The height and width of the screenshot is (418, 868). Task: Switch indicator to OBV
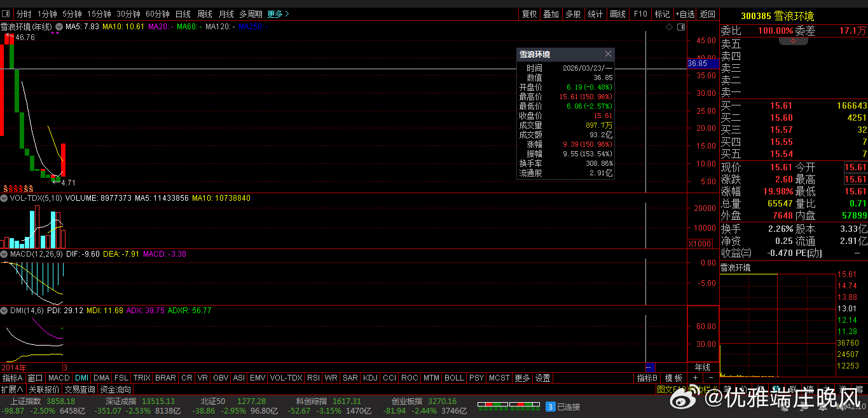pos(221,378)
